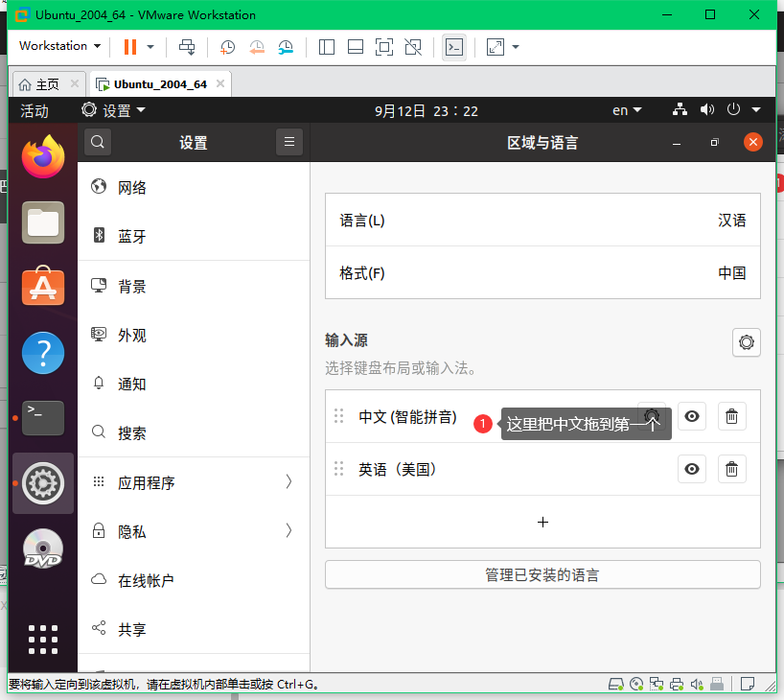Expand 应用程序 settings section
Viewport: 784px width, 700px height.
194,482
